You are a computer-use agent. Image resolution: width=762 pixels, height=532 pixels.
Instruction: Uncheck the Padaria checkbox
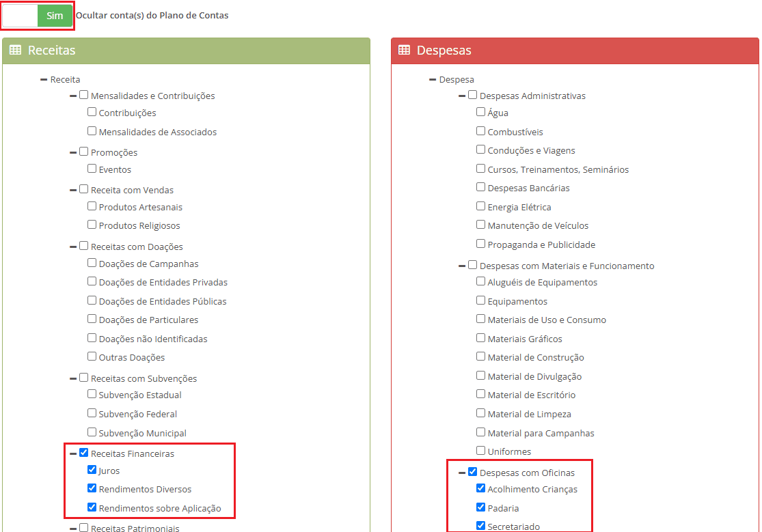click(480, 507)
